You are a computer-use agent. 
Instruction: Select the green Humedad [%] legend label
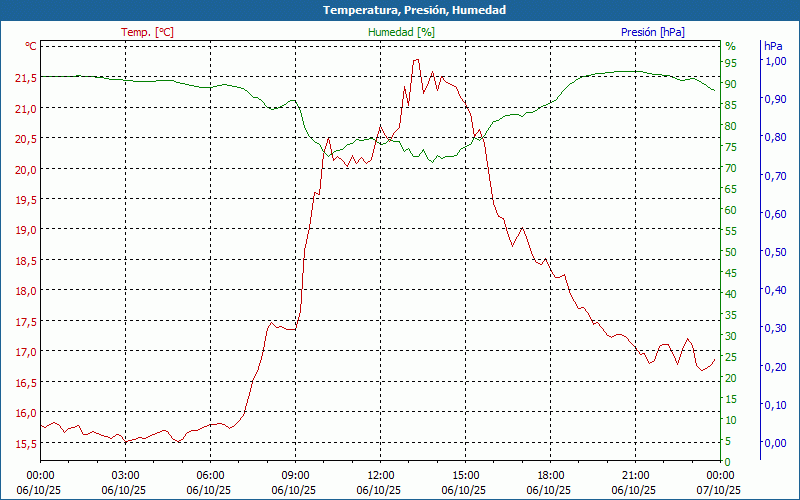pos(401,32)
